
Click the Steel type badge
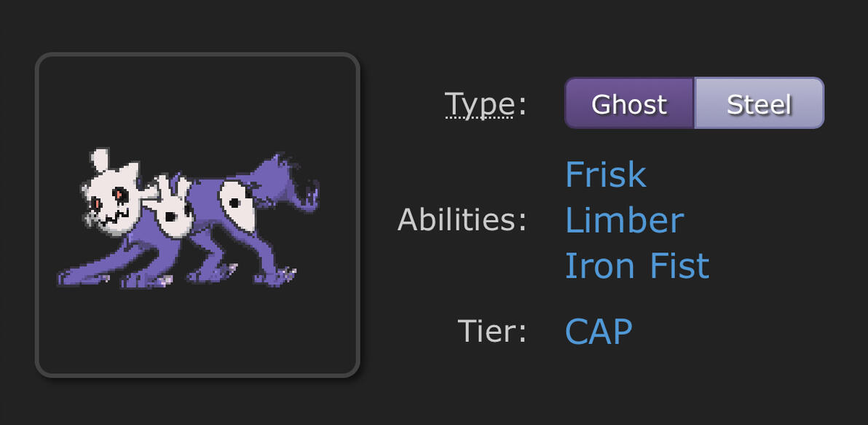[759, 104]
